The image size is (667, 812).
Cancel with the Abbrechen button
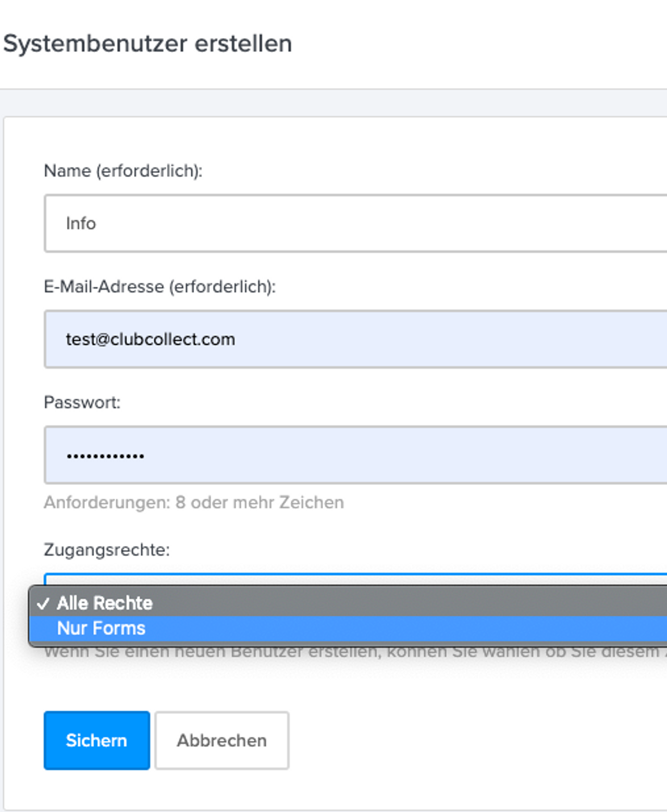(x=221, y=740)
